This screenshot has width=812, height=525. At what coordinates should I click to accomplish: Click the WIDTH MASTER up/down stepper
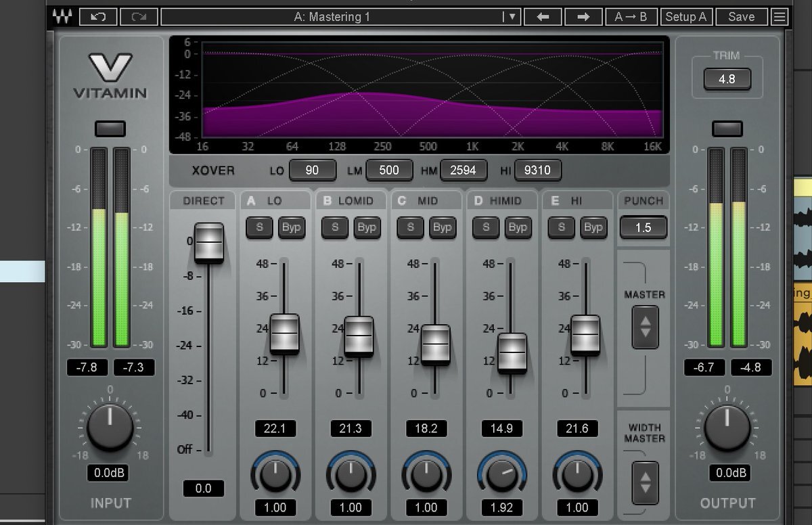[x=645, y=482]
